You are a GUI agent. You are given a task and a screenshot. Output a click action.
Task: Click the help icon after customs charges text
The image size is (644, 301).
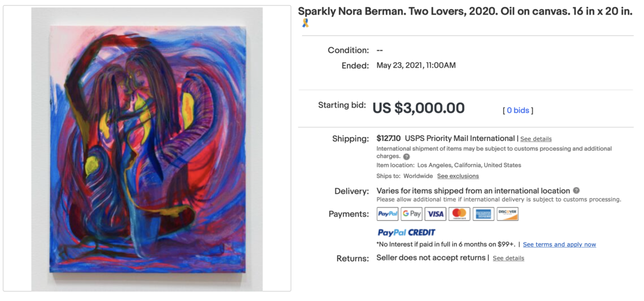coord(406,156)
